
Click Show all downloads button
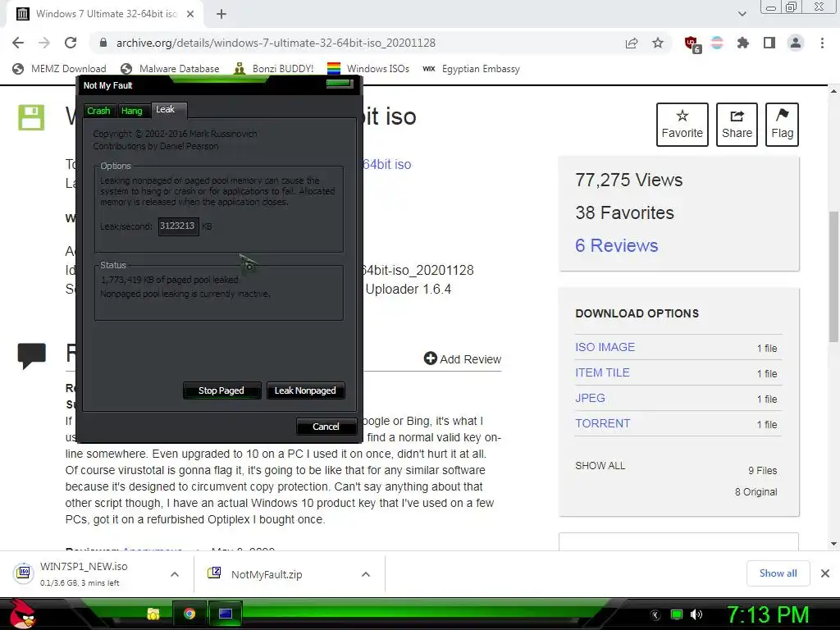[x=778, y=573]
